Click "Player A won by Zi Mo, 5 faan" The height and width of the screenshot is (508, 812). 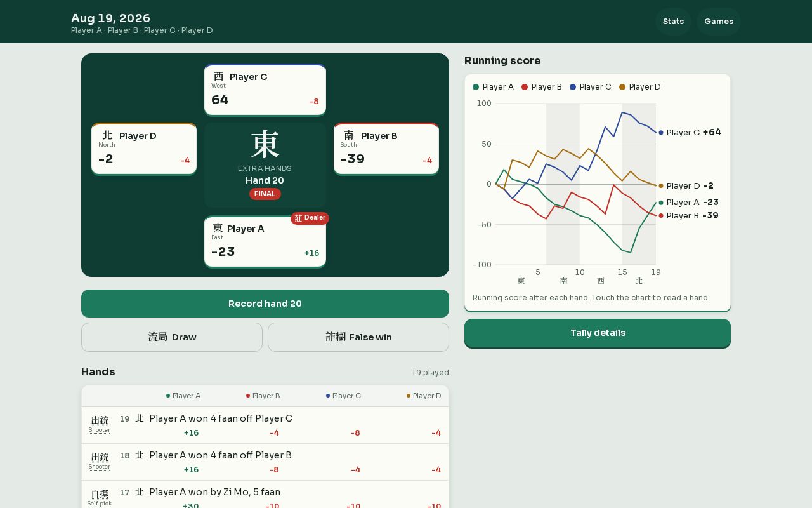215,492
